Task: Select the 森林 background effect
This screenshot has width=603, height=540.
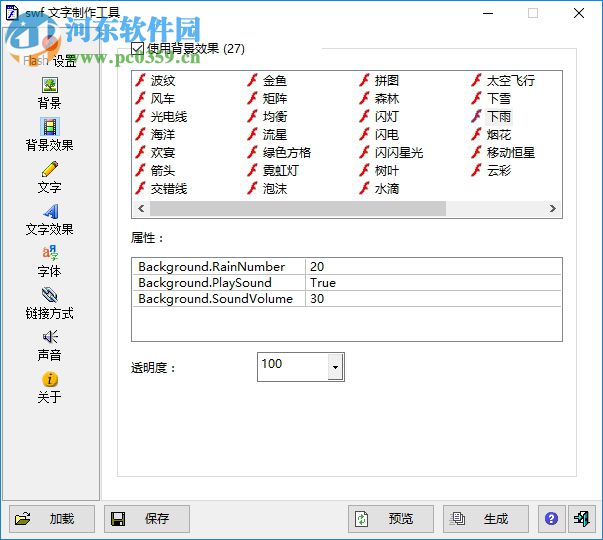Action: tap(380, 98)
